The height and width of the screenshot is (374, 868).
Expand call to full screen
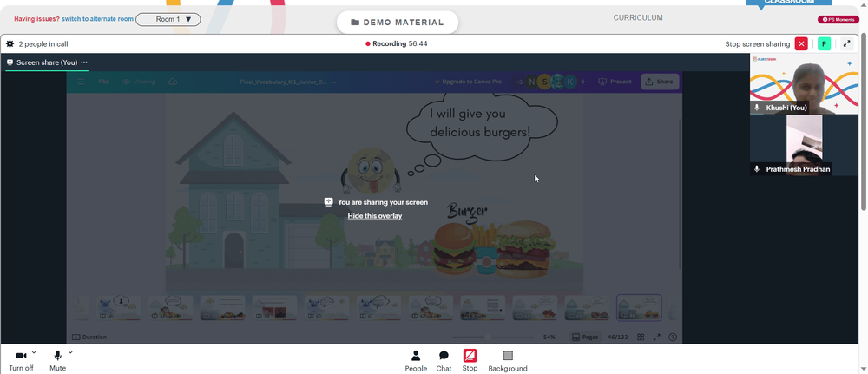(x=846, y=43)
